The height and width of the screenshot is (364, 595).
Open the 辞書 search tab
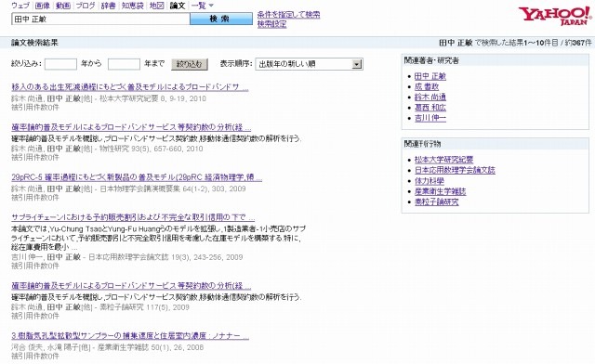[108, 6]
